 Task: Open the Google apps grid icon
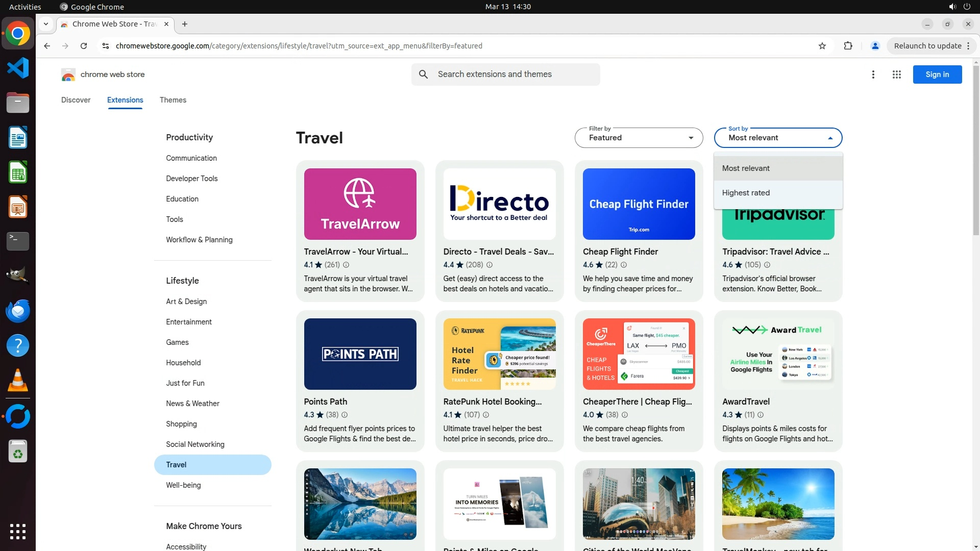point(896,74)
